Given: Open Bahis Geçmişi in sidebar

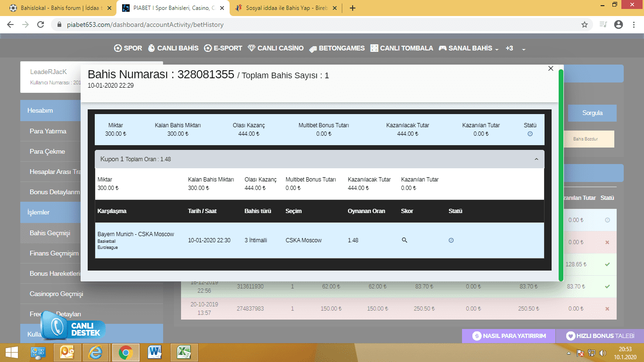Looking at the screenshot, I should click(x=50, y=233).
